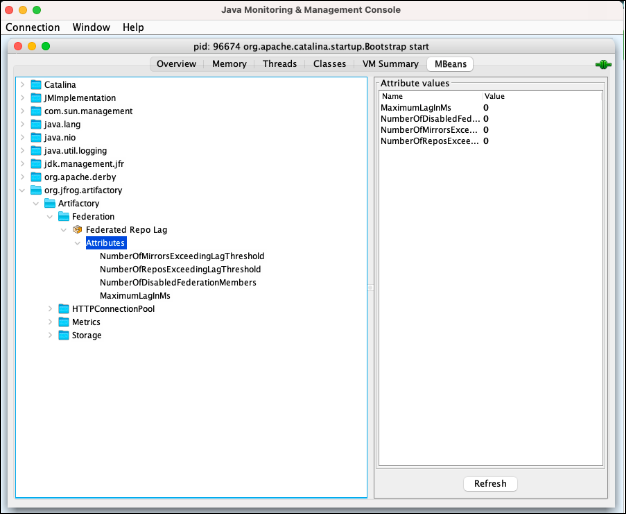
Task: Click the Metrics folder icon
Action: pos(63,322)
